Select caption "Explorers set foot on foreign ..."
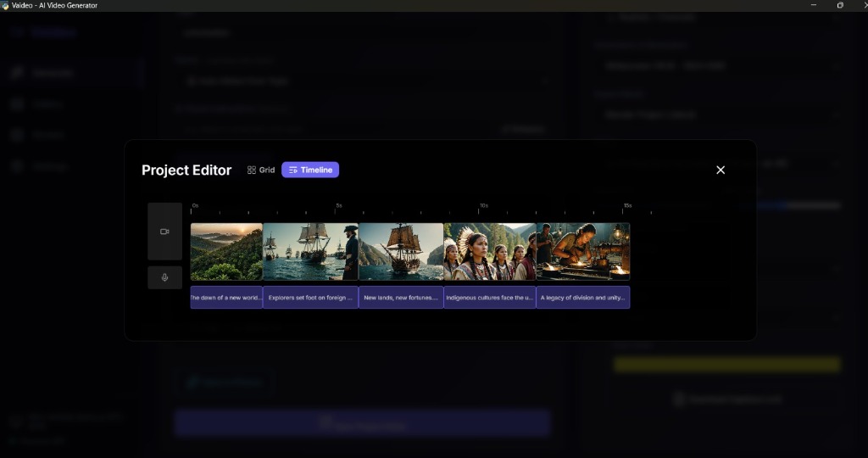 [310, 298]
